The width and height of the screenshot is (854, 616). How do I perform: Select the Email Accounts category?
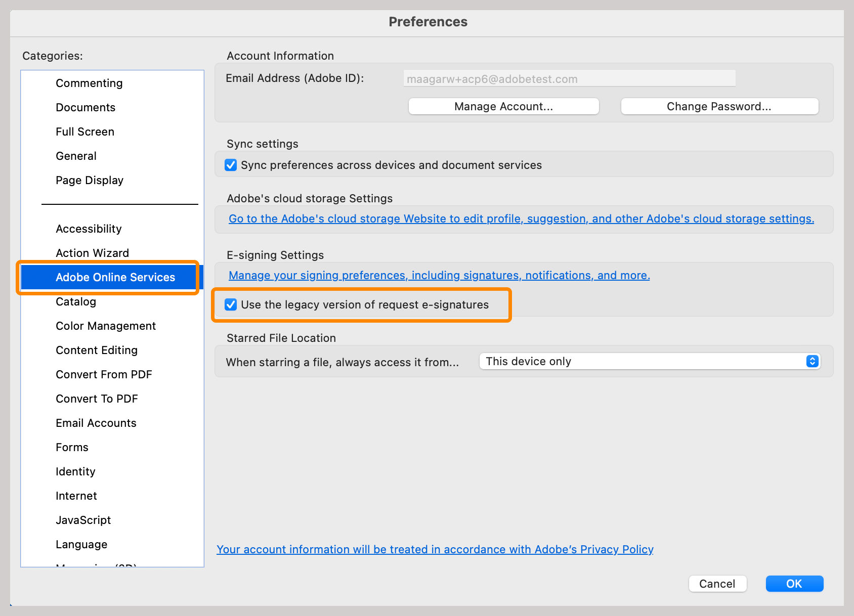pos(96,423)
